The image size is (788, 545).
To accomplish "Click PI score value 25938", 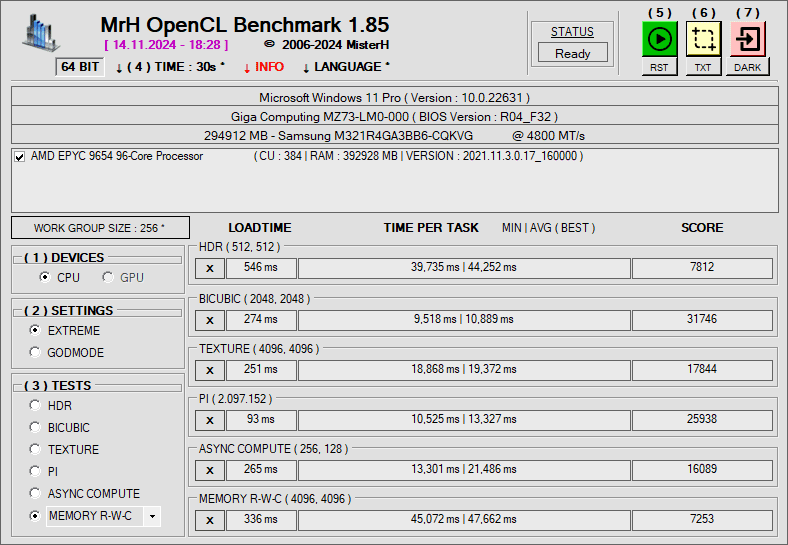I will 702,420.
